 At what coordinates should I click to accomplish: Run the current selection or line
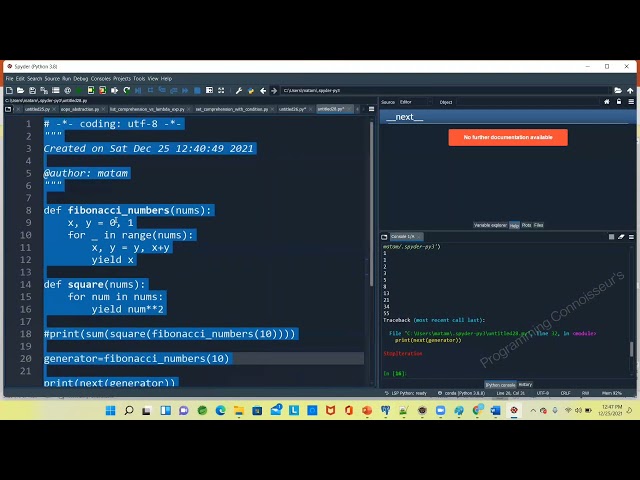pyautogui.click(x=115, y=90)
